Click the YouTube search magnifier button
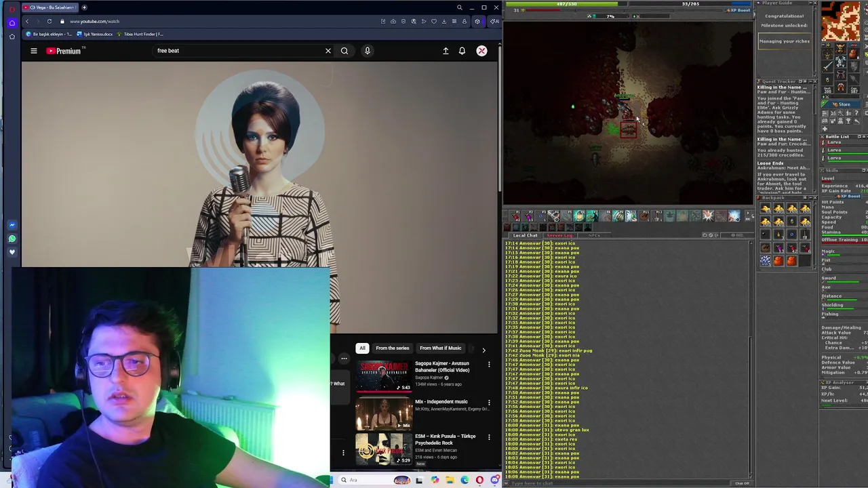This screenshot has height=488, width=868. click(x=344, y=51)
